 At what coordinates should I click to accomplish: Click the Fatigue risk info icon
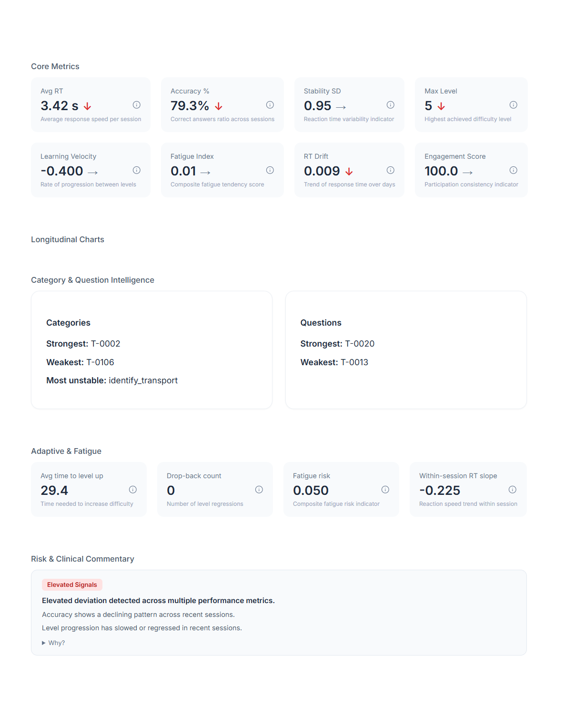tap(385, 490)
